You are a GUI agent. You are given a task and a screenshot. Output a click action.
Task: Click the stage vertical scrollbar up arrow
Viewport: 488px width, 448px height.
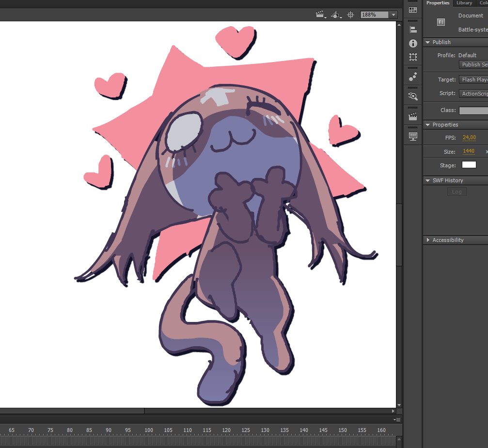click(x=399, y=24)
